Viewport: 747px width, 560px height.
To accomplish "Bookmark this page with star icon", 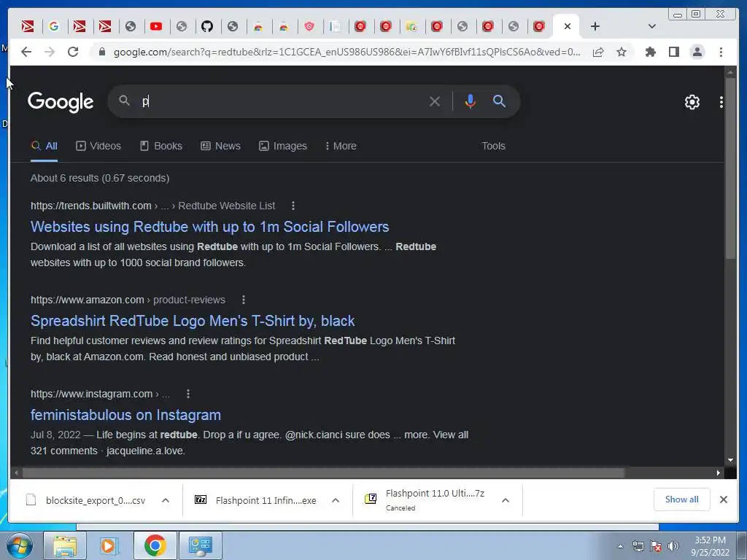I will [x=622, y=52].
